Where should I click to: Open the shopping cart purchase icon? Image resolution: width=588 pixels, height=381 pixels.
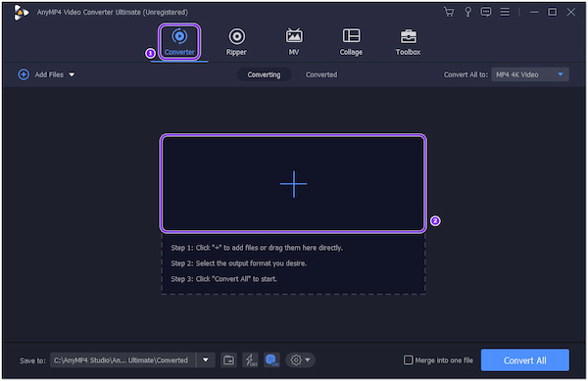click(x=449, y=12)
